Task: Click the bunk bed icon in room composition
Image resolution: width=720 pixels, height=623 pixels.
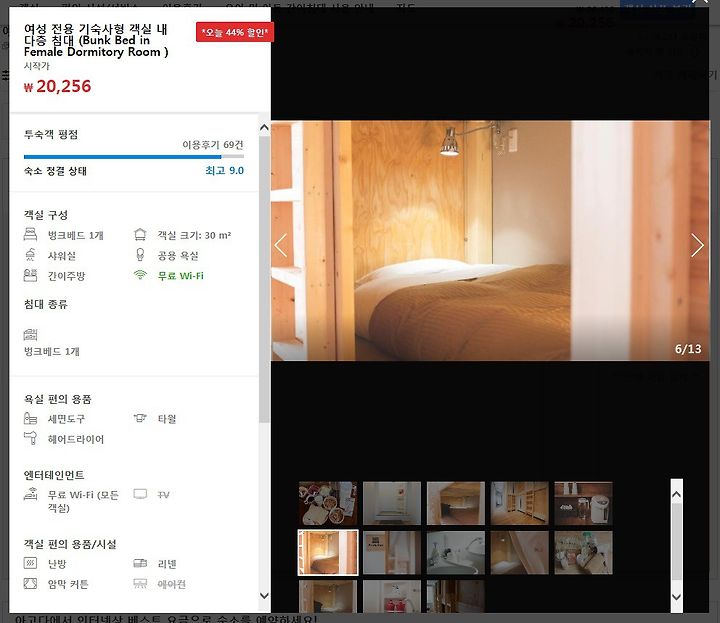Action: [30, 234]
